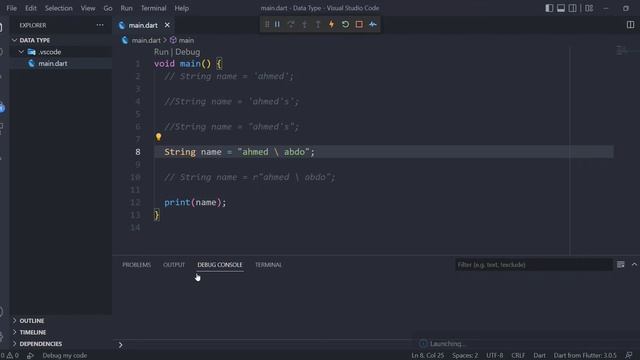
Task: Open the Help menu
Action: [x=182, y=8]
